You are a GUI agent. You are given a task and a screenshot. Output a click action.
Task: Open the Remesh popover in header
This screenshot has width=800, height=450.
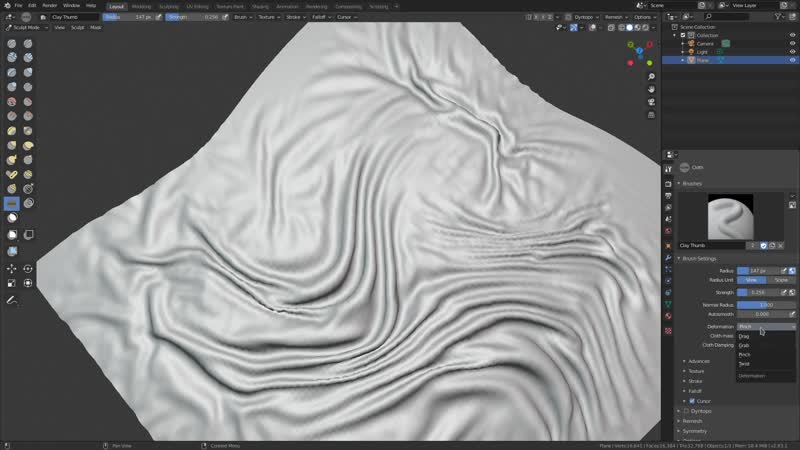coord(616,17)
